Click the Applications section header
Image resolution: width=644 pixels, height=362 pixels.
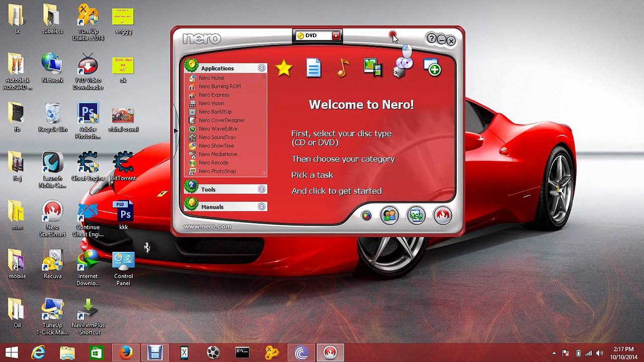tap(225, 68)
